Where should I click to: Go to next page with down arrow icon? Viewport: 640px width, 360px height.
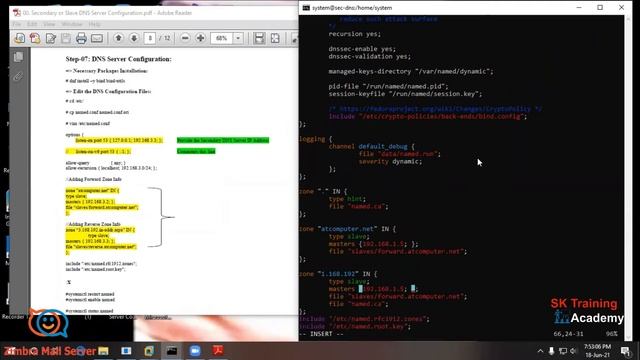point(134,38)
